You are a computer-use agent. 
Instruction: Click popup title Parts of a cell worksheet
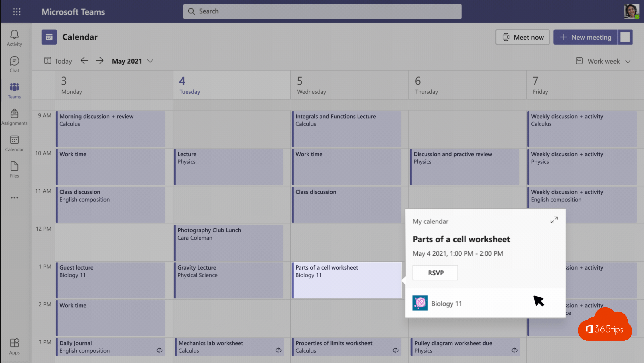pyautogui.click(x=461, y=239)
